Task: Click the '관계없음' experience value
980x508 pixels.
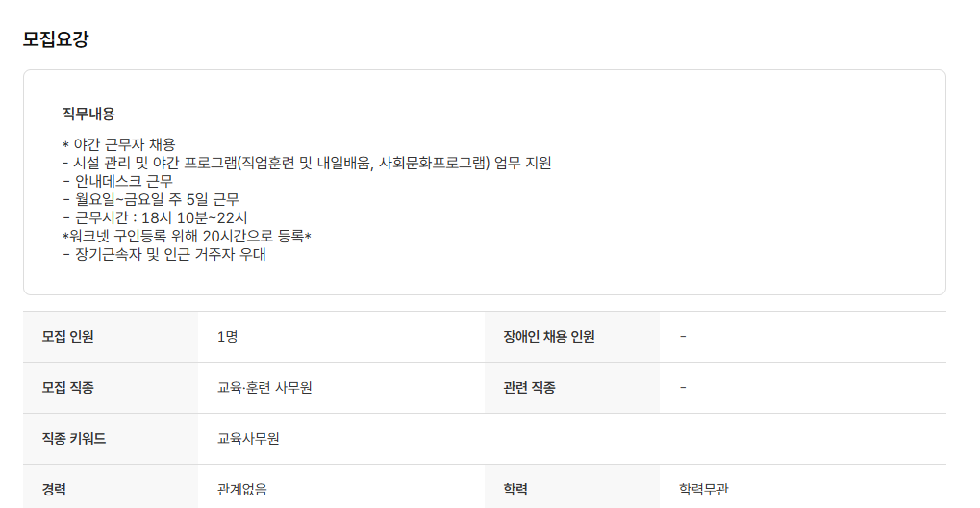Action: (242, 489)
